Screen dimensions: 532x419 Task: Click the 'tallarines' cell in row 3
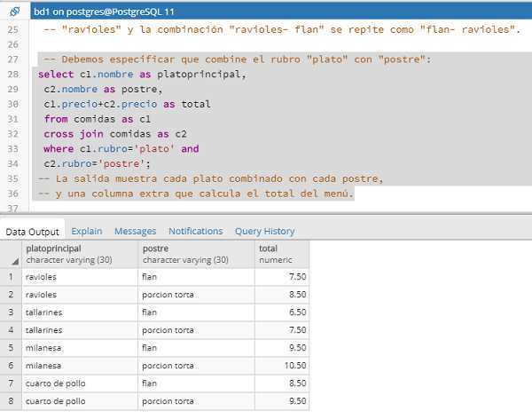[x=80, y=312]
